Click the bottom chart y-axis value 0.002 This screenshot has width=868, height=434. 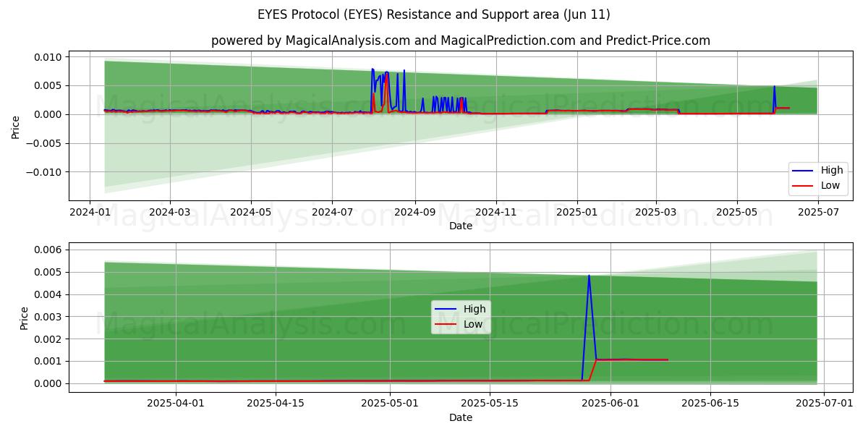click(x=49, y=339)
